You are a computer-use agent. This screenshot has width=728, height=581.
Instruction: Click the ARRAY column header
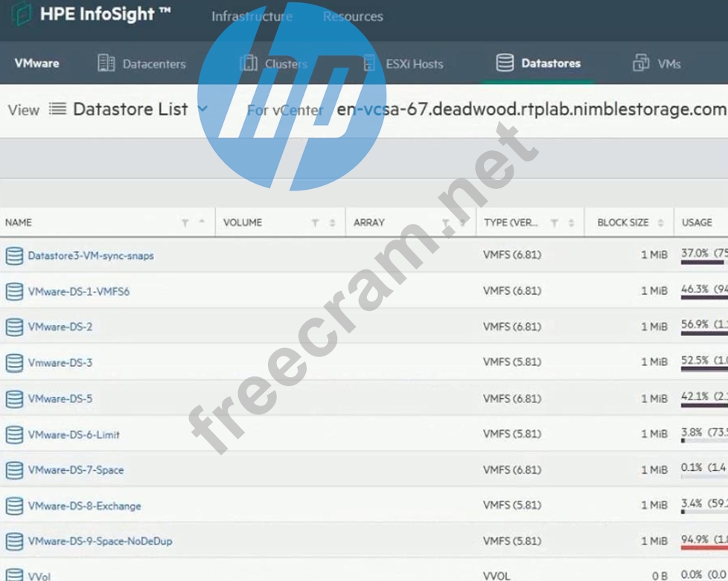[368, 222]
